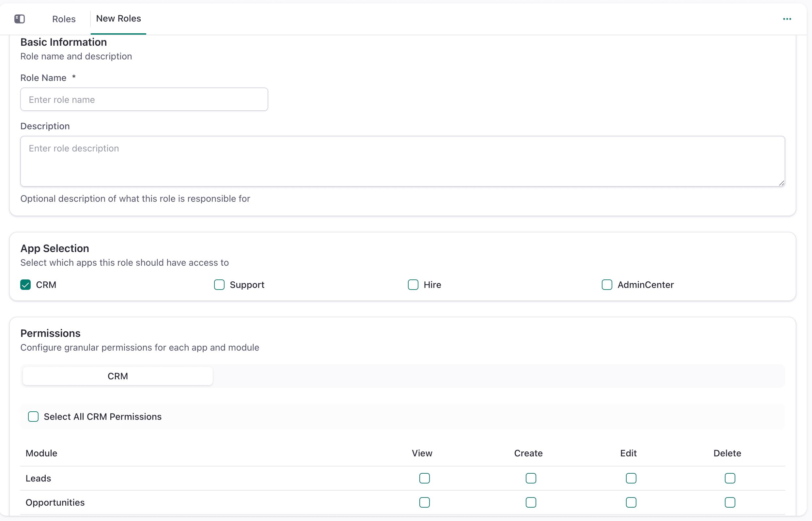Enable View permission for Opportunities
The image size is (812, 521).
[424, 502]
